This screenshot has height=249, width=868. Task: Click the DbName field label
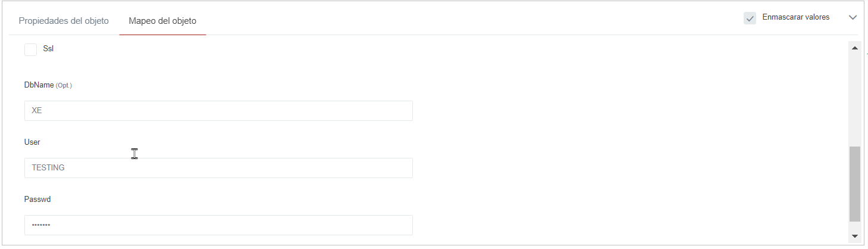coord(39,85)
